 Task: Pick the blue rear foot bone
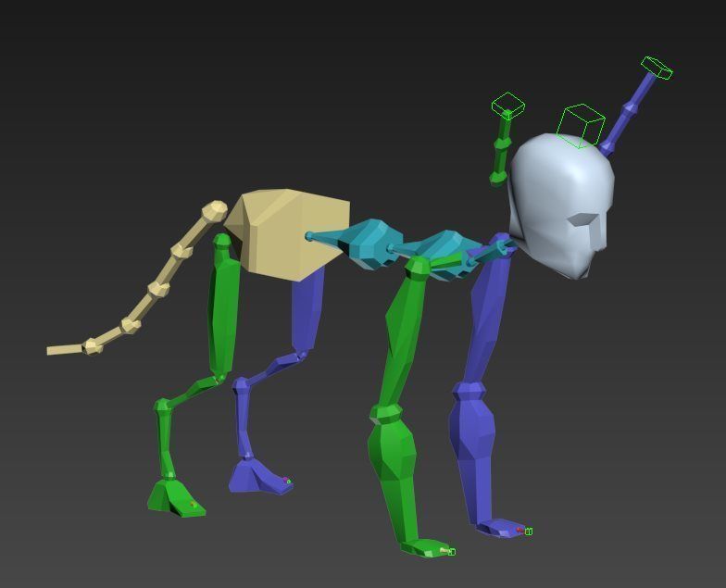click(258, 477)
